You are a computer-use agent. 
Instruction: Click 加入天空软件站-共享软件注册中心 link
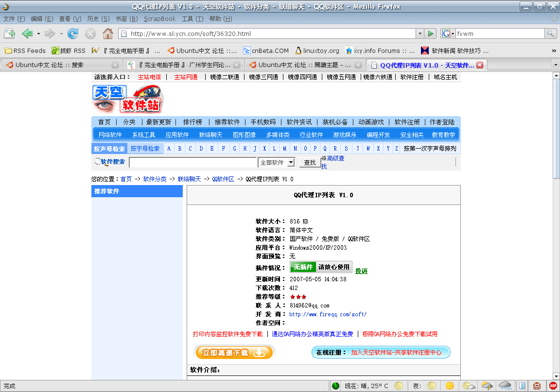pos(396,353)
